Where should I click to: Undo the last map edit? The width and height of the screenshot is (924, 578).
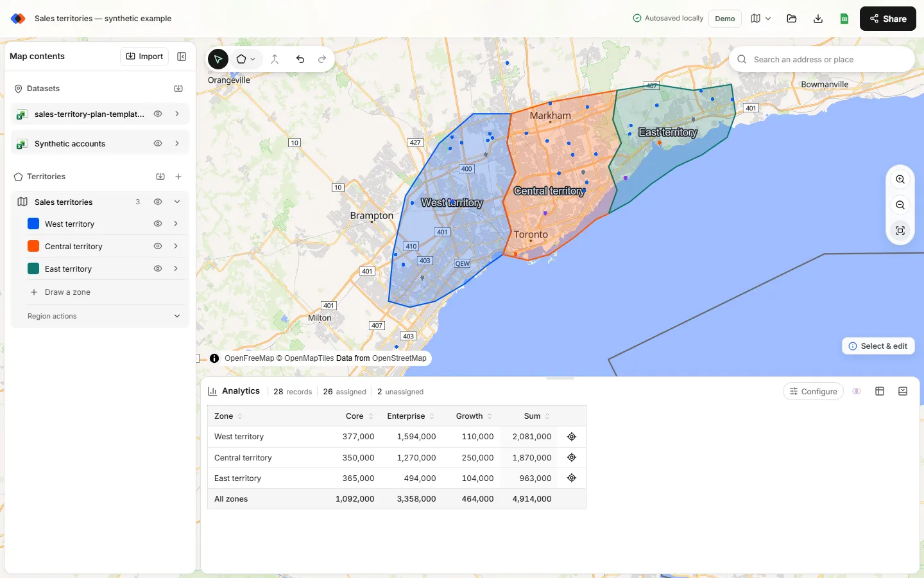pyautogui.click(x=300, y=59)
